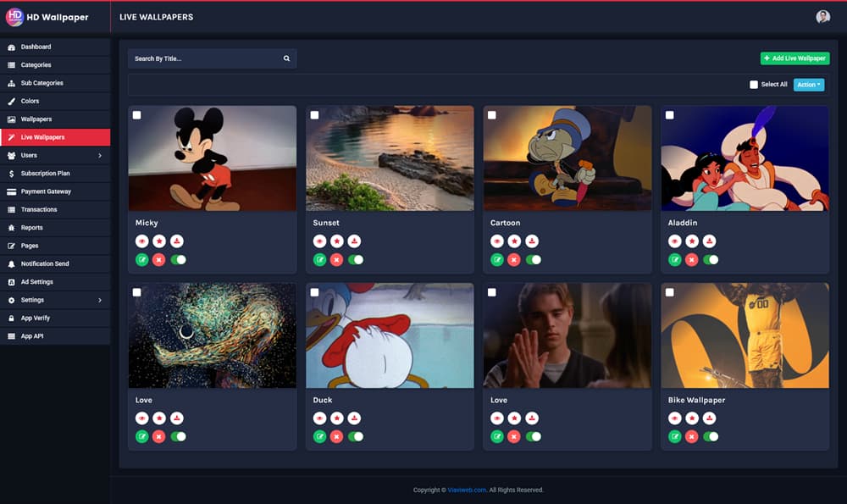Open the Action dropdown
Image resolution: width=847 pixels, height=504 pixels.
(809, 85)
